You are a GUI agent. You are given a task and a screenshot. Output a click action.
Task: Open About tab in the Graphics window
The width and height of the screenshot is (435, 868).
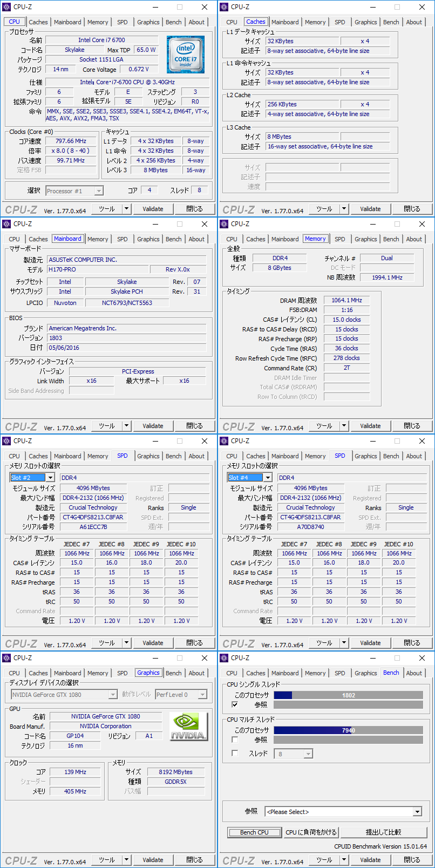pyautogui.click(x=197, y=673)
